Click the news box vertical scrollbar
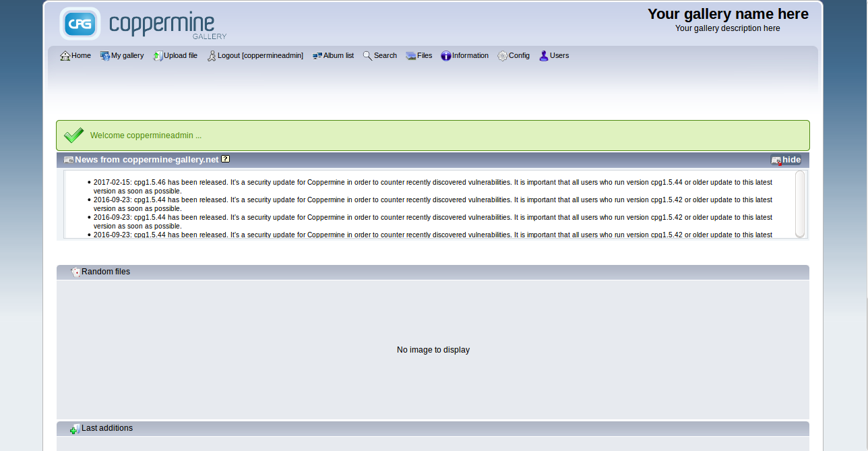Screen dimensions: 868x451 pos(800,204)
